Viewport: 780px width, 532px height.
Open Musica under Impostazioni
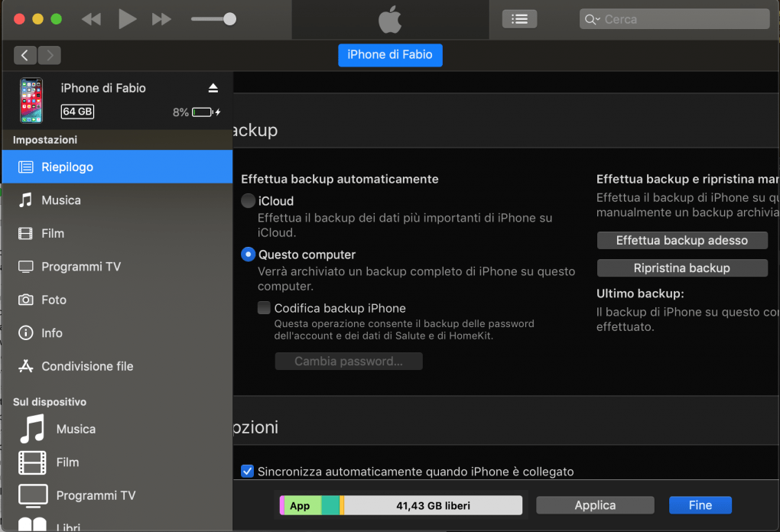pyautogui.click(x=118, y=199)
